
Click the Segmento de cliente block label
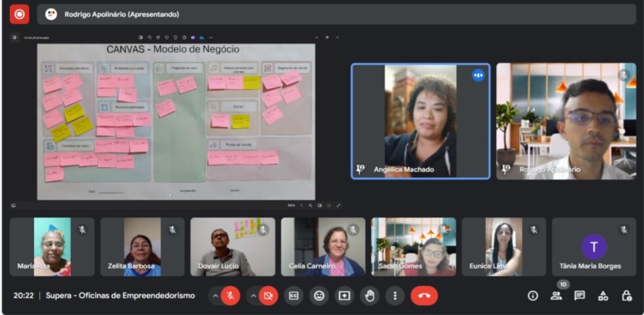pos(292,68)
